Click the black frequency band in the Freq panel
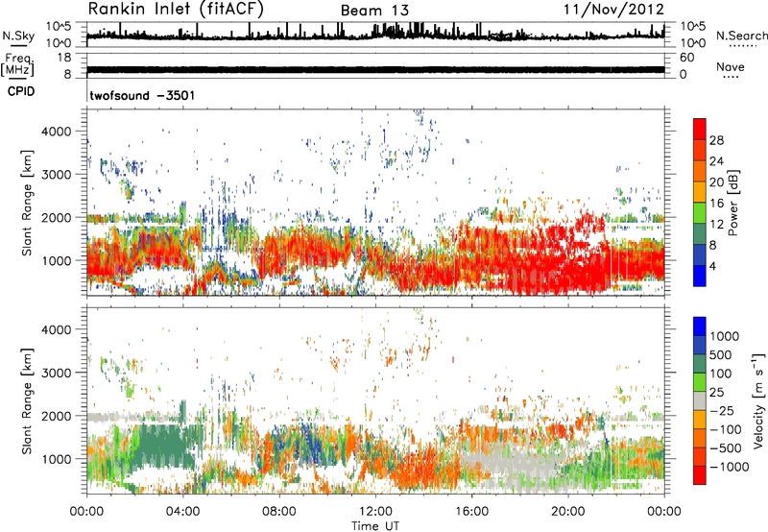The height and width of the screenshot is (532, 768). pos(375,69)
